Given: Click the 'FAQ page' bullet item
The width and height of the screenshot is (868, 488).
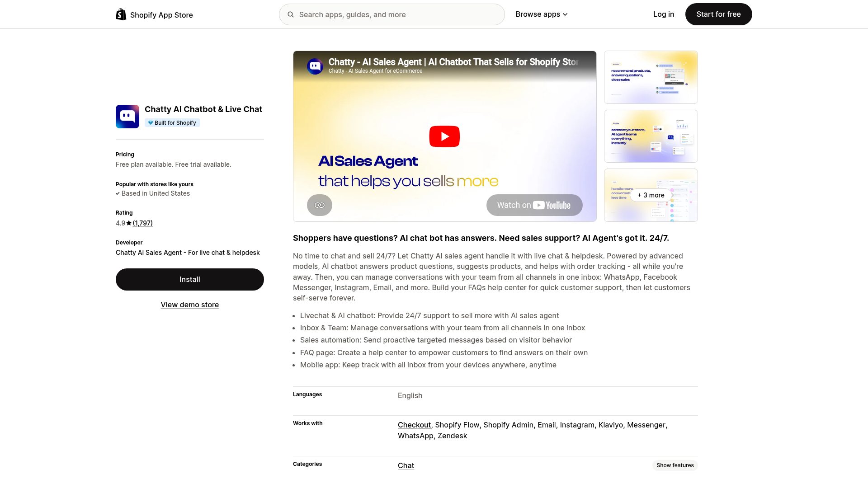Looking at the screenshot, I should point(444,353).
